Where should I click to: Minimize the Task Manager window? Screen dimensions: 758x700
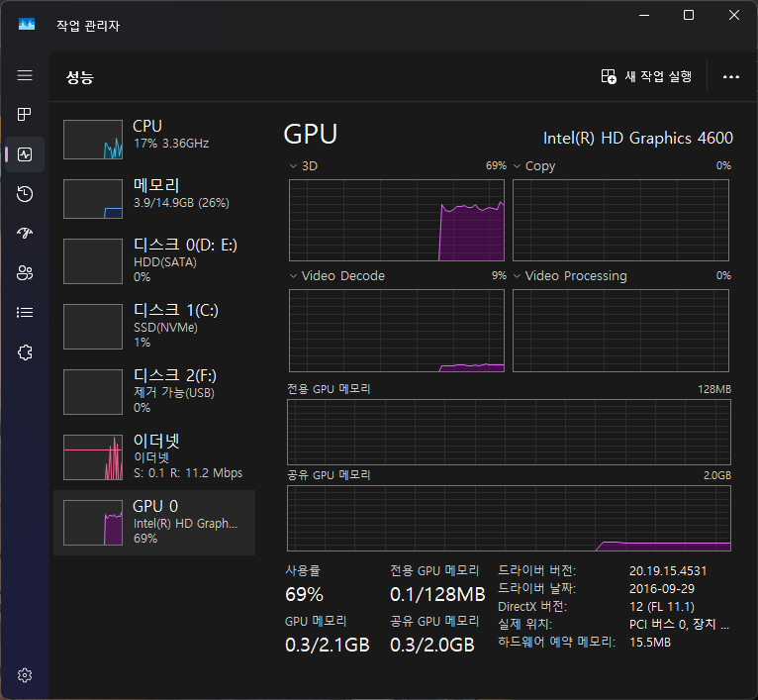pyautogui.click(x=644, y=16)
